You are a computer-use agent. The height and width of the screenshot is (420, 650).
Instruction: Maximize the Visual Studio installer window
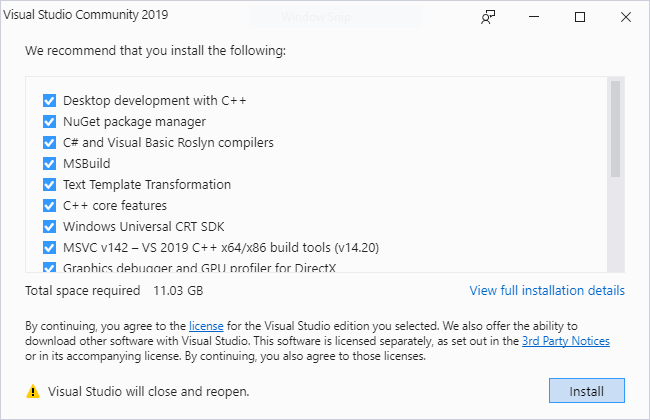click(x=580, y=17)
